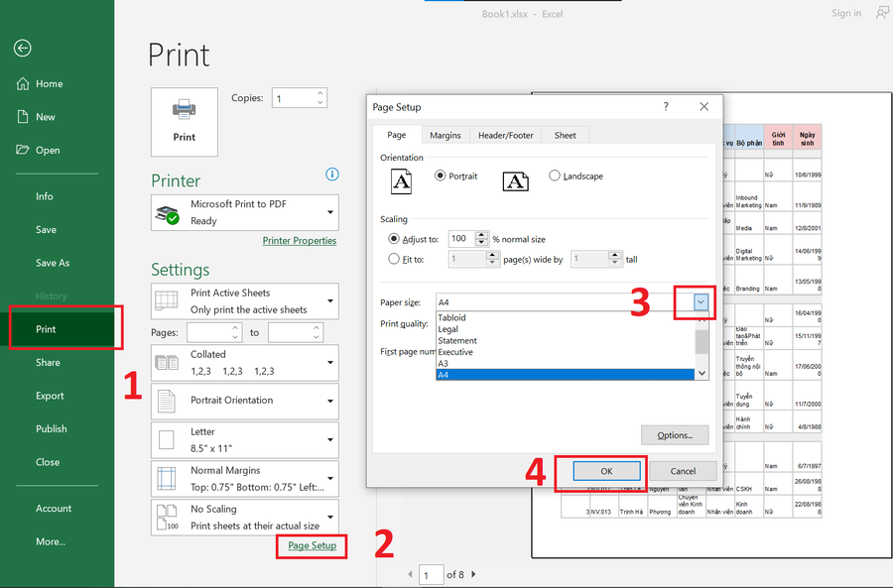The height and width of the screenshot is (588, 893).
Task: Switch to the Margins tab
Action: (x=446, y=136)
